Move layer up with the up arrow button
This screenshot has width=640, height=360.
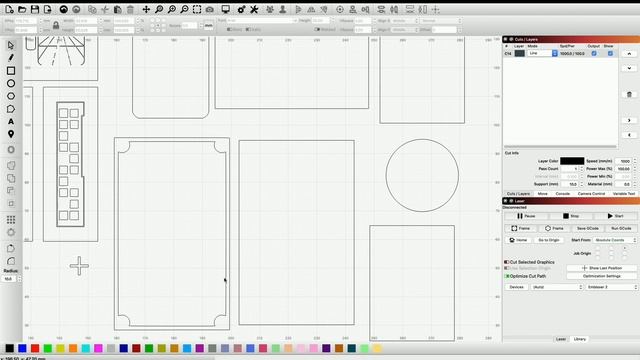(x=629, y=53)
